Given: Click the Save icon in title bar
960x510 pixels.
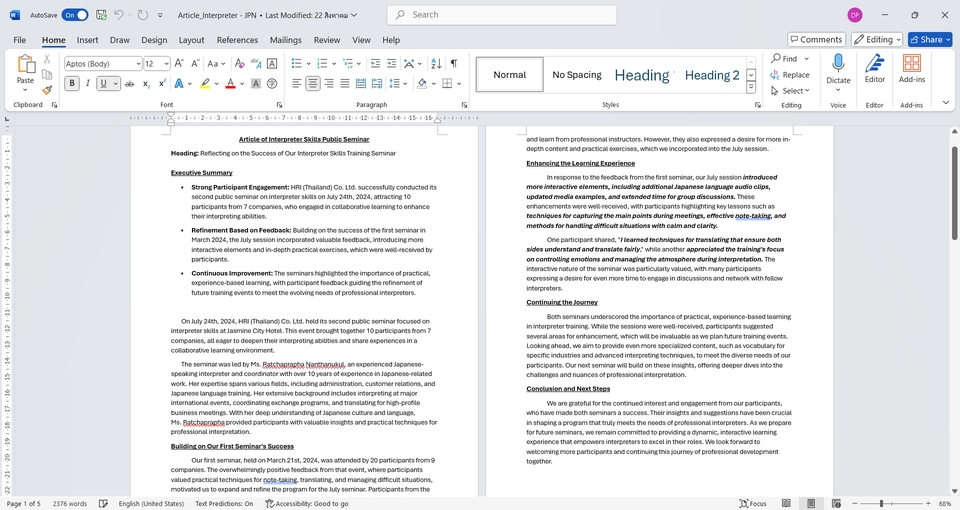Looking at the screenshot, I should [101, 15].
